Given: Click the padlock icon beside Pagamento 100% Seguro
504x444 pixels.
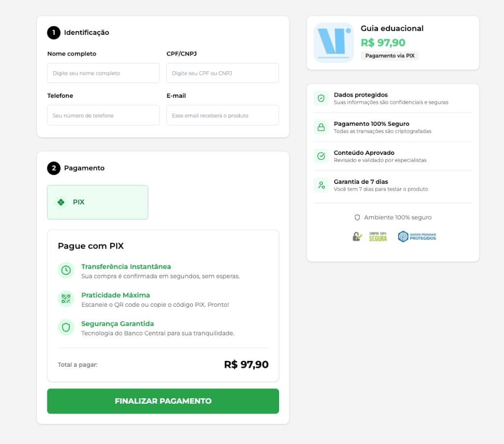Looking at the screenshot, I should pyautogui.click(x=321, y=127).
